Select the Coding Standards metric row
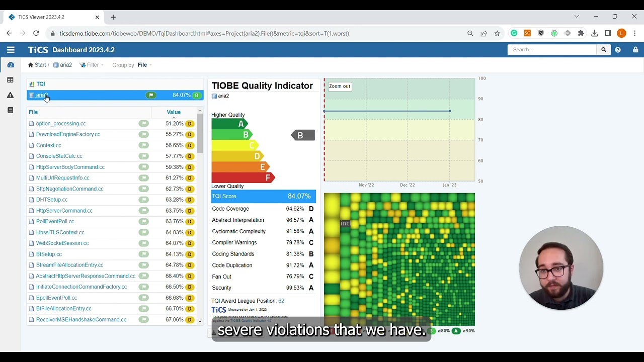The width and height of the screenshot is (644, 362). click(264, 254)
